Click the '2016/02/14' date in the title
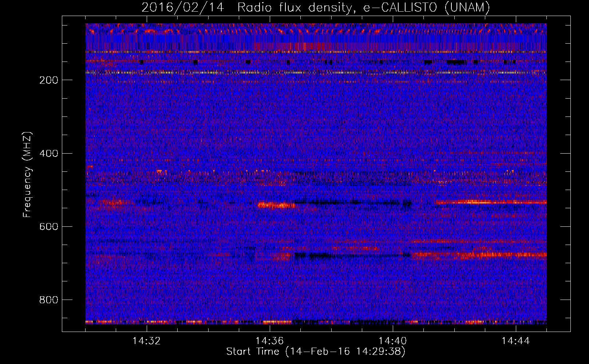The width and height of the screenshot is (589, 364). pyautogui.click(x=183, y=7)
